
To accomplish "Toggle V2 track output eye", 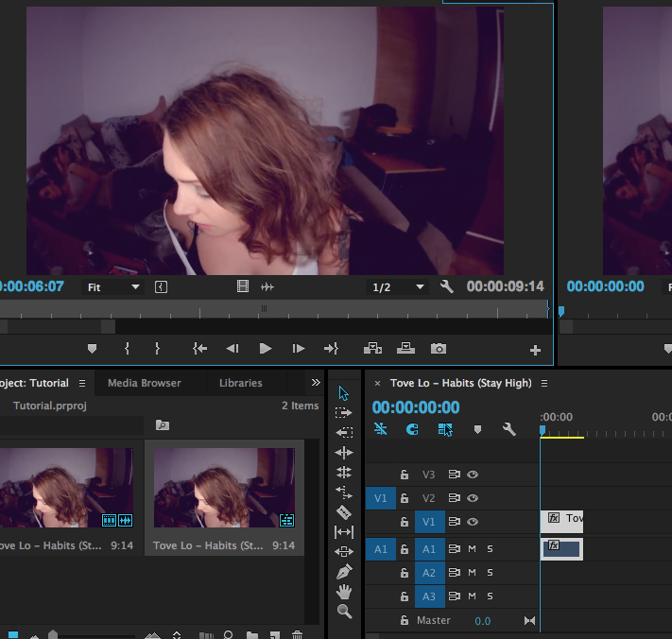I will [473, 498].
